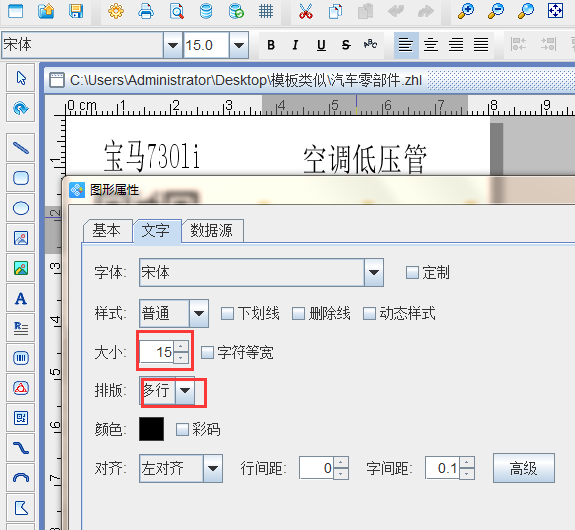This screenshot has width=575, height=530.
Task: Select the barcode tool in left toolbar
Action: pyautogui.click(x=21, y=358)
